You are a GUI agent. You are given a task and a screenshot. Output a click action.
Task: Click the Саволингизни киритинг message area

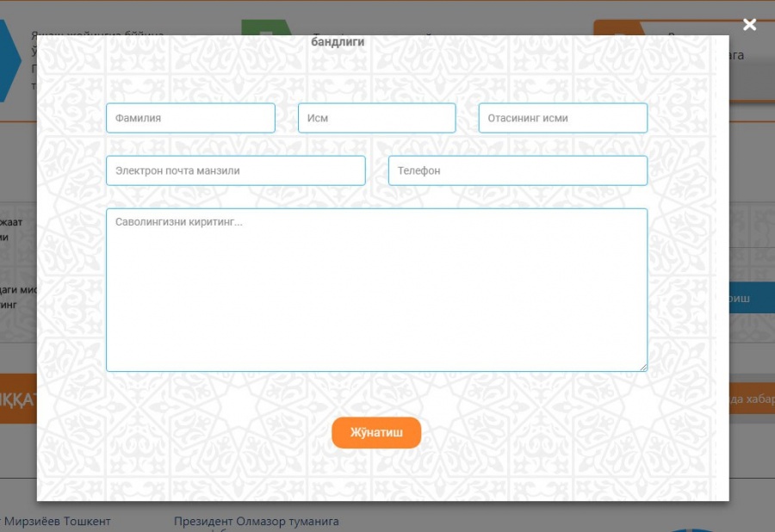point(376,289)
